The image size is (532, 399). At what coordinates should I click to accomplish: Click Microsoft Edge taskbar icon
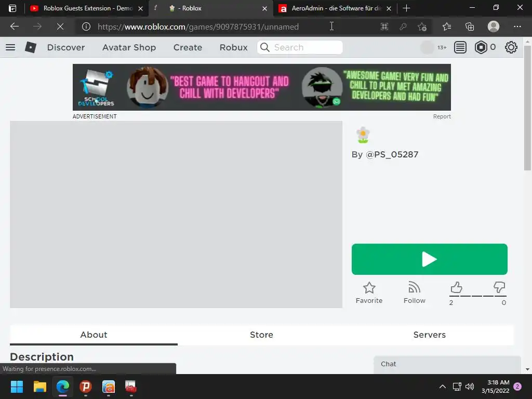click(x=63, y=387)
